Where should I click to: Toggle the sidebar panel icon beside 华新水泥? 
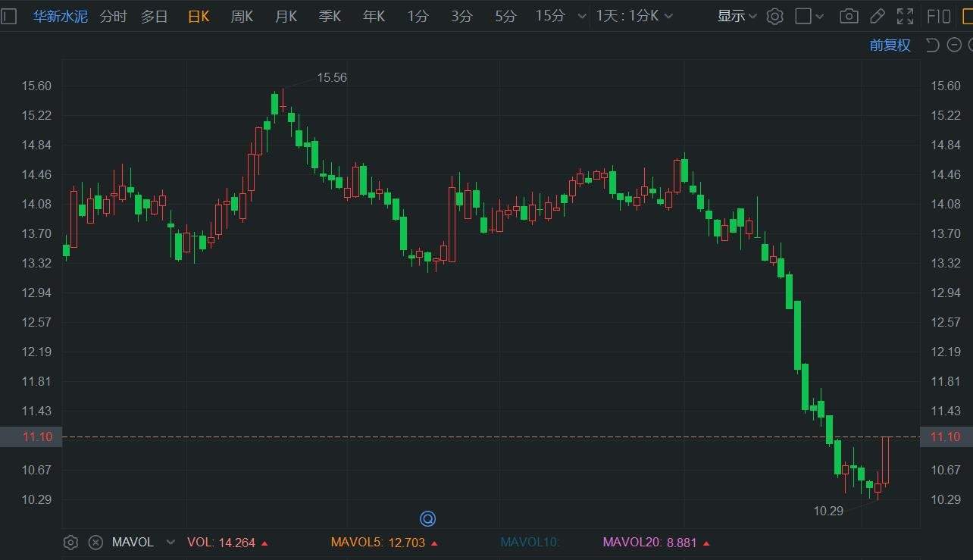coord(8,16)
